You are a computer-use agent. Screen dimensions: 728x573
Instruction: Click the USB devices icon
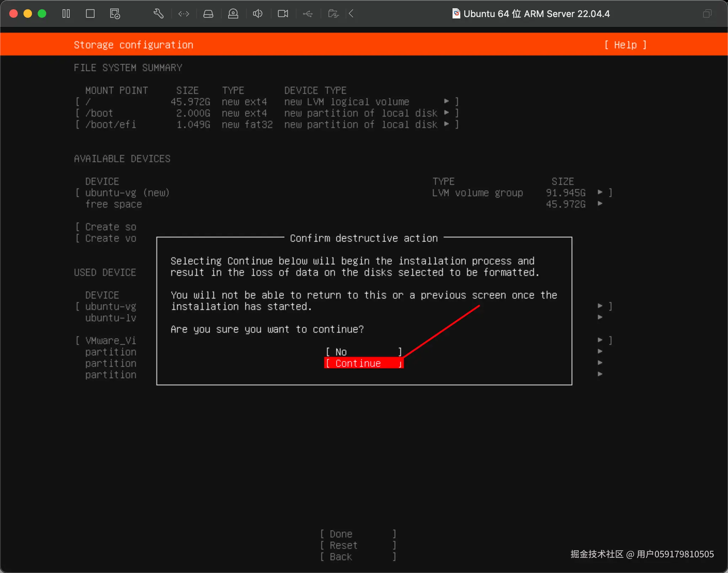(x=308, y=14)
